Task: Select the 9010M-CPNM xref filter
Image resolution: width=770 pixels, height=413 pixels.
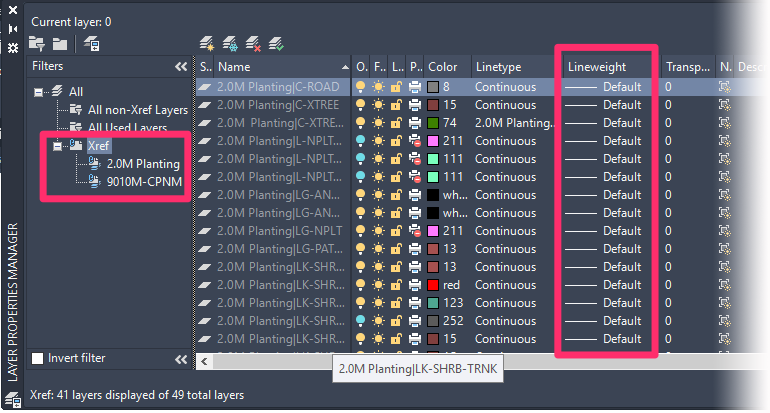Action: click(144, 182)
